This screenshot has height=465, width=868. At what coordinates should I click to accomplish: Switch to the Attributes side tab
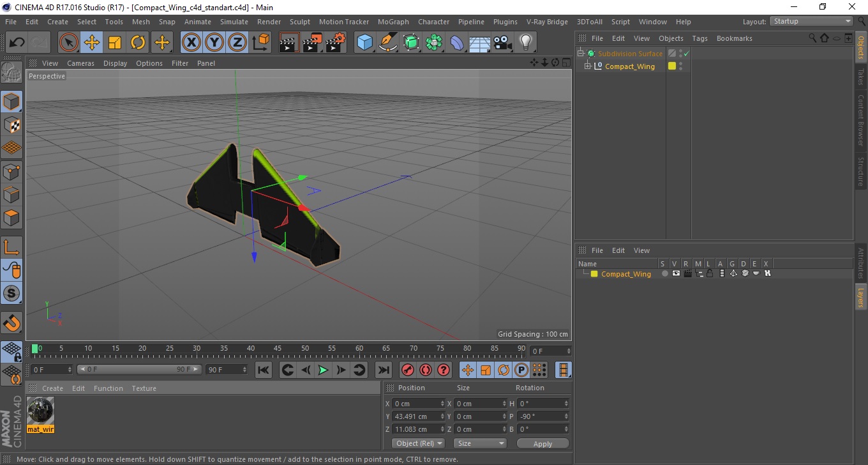point(861,263)
